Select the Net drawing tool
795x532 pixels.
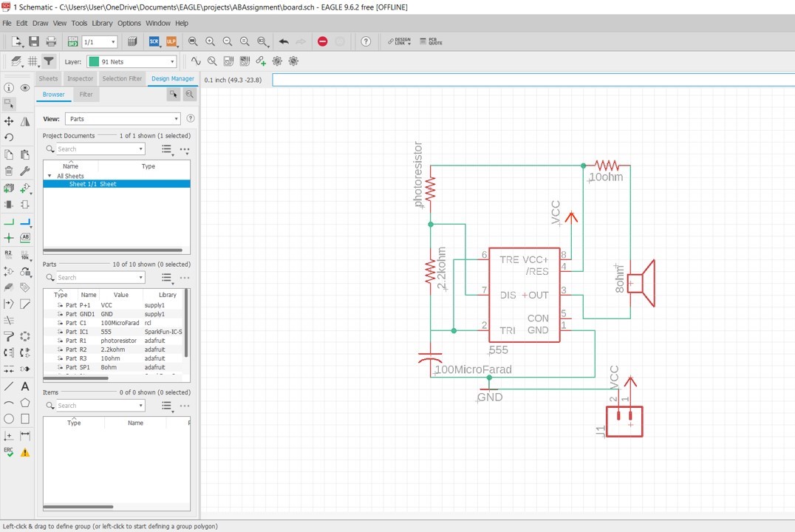tap(9, 222)
